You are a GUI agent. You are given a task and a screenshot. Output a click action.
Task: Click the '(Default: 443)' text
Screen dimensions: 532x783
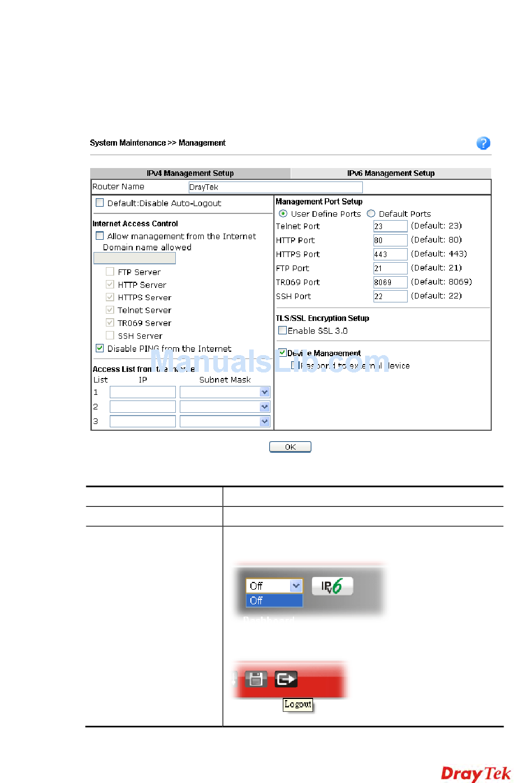tap(439, 254)
